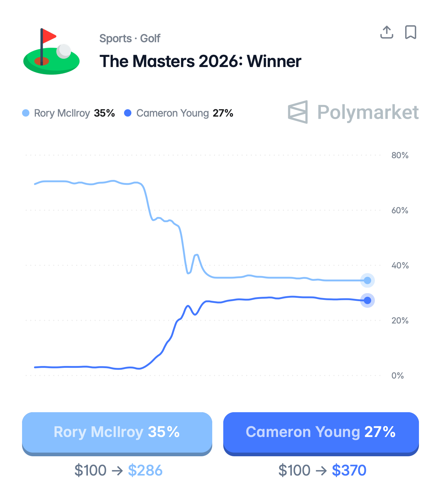The height and width of the screenshot is (504, 441).
Task: Click the title The Masters 2026: Winner
Action: pyautogui.click(x=200, y=61)
